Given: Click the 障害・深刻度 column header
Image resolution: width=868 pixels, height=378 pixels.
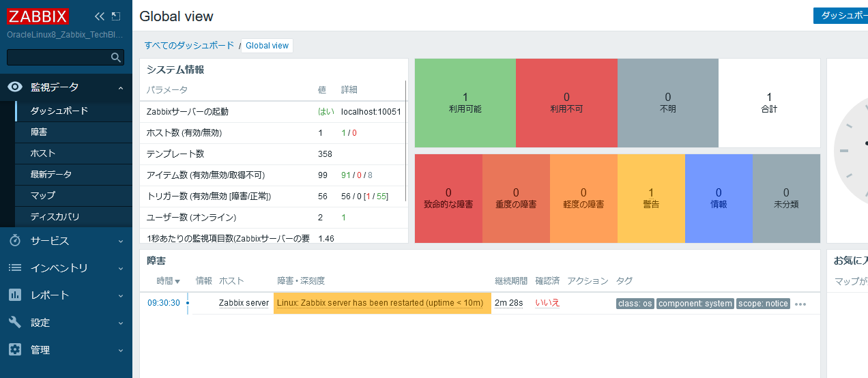Looking at the screenshot, I should click(301, 281).
